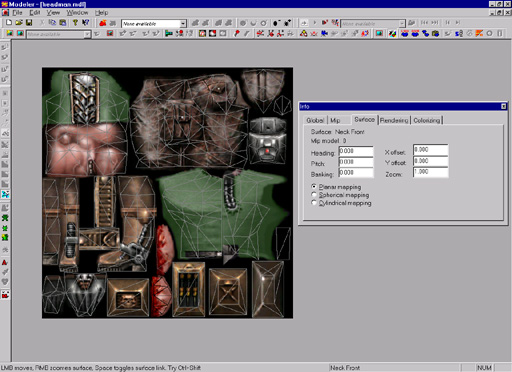Click the Banking input field
This screenshot has width=512, height=372.
[x=356, y=172]
